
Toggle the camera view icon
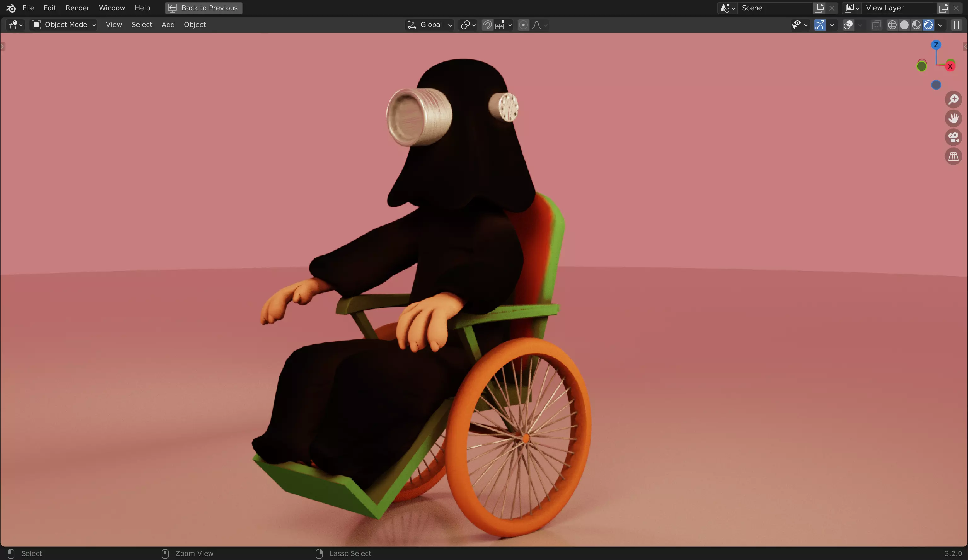coord(953,138)
